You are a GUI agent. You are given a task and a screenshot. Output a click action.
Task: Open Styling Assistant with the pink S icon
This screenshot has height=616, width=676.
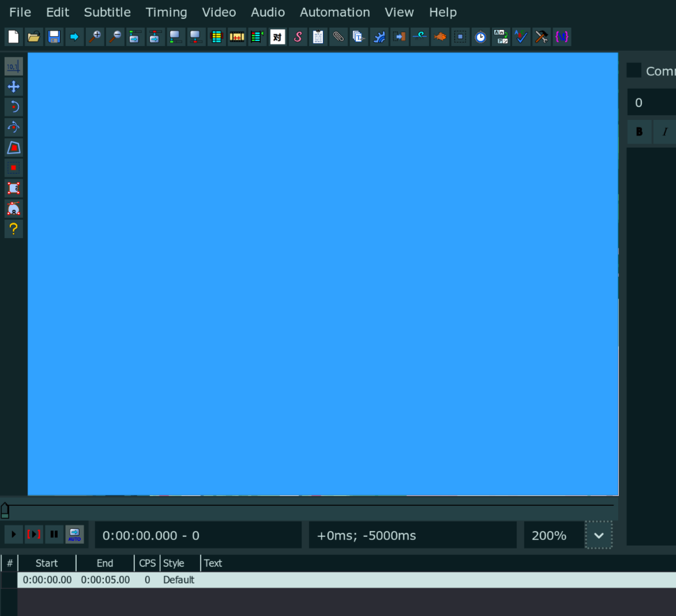(298, 37)
